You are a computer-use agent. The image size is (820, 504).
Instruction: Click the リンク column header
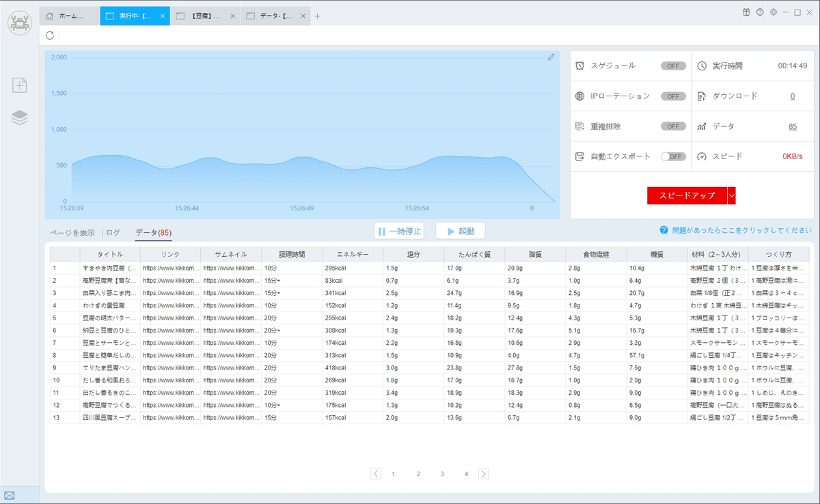click(171, 254)
